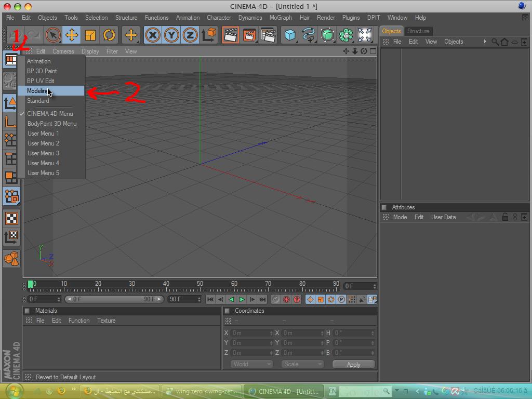Viewport: 532px width, 399px height.
Task: Click Object Manager search magnifier icon
Action: [x=495, y=42]
